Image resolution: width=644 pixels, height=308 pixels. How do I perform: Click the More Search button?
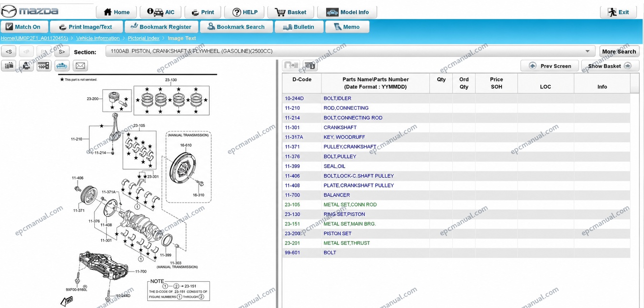coord(619,51)
